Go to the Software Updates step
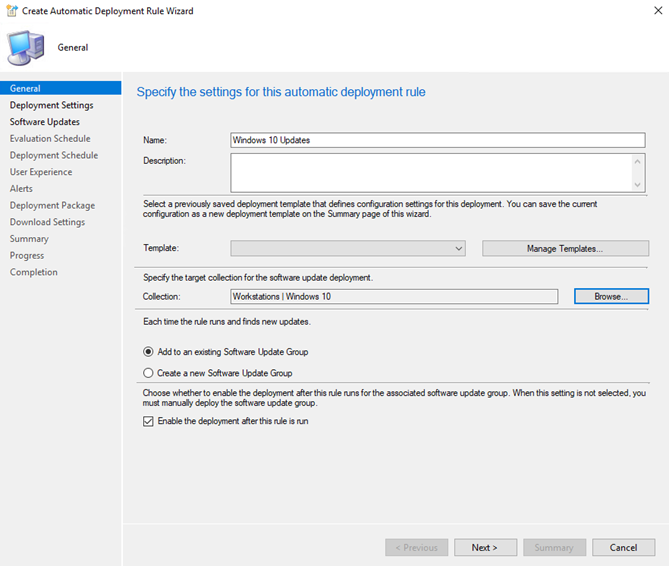The width and height of the screenshot is (669, 566). pos(45,122)
